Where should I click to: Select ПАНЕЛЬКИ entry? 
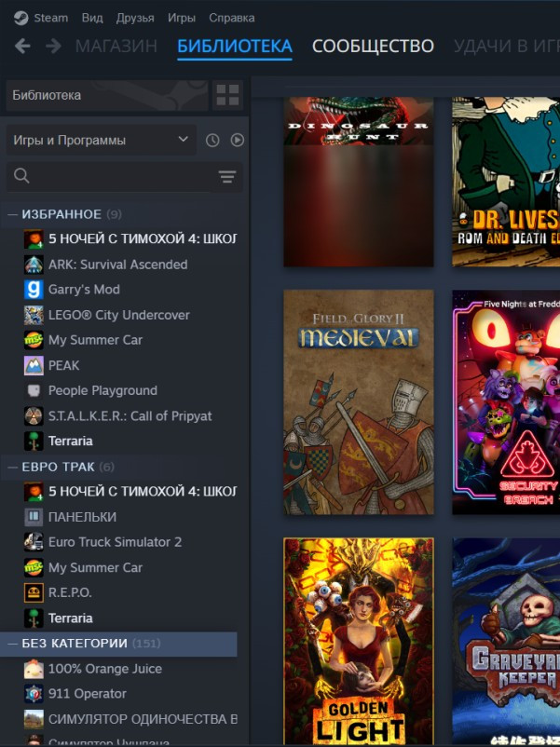[82, 517]
